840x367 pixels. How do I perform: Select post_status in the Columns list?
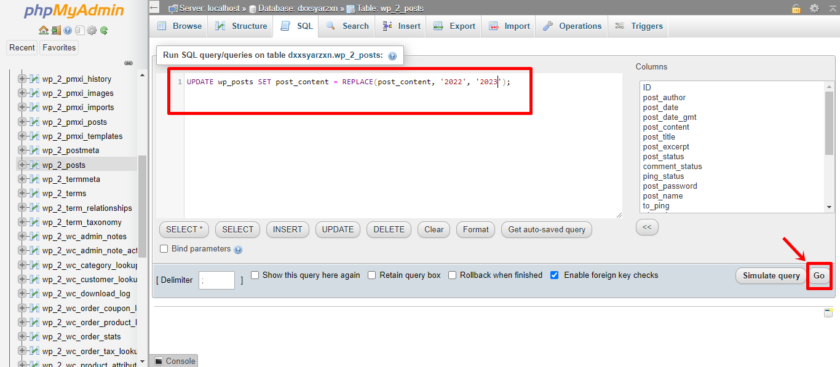click(x=663, y=156)
